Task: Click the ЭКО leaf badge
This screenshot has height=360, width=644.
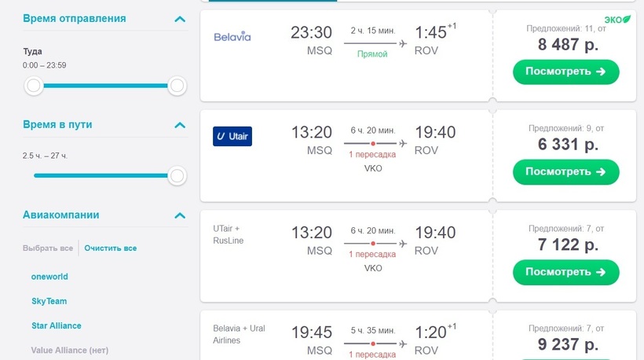Action: tap(617, 20)
